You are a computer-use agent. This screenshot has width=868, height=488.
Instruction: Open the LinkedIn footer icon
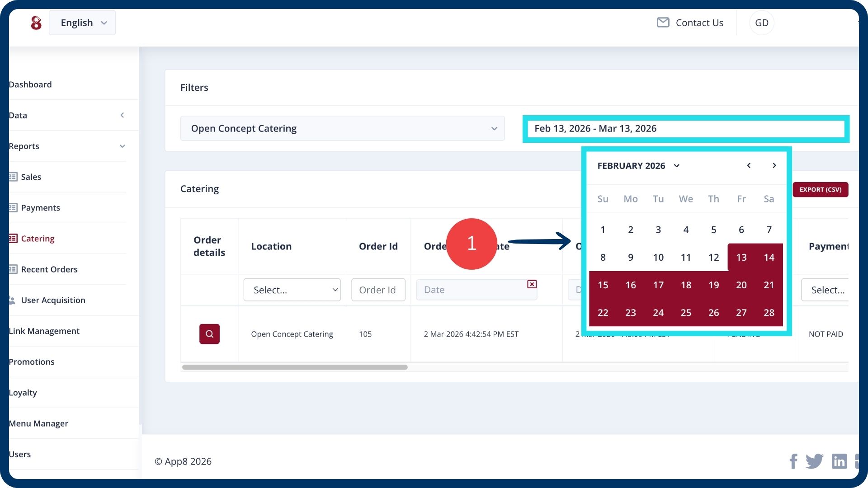839,461
